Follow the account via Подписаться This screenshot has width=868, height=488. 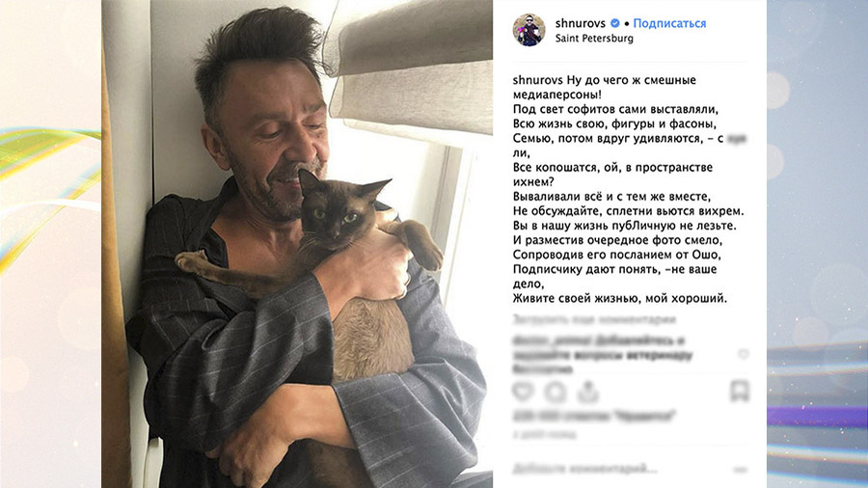[669, 23]
